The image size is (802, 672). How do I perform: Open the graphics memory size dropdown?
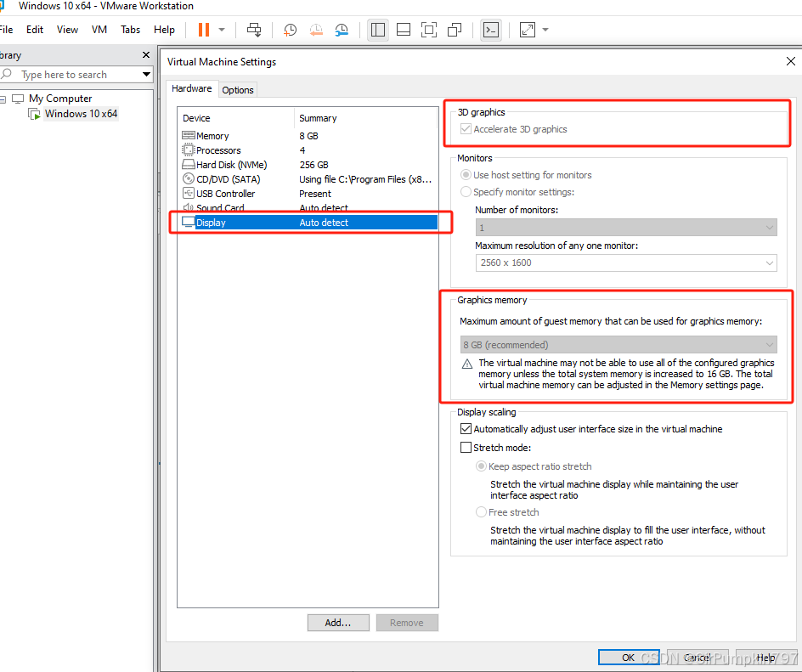pos(618,345)
